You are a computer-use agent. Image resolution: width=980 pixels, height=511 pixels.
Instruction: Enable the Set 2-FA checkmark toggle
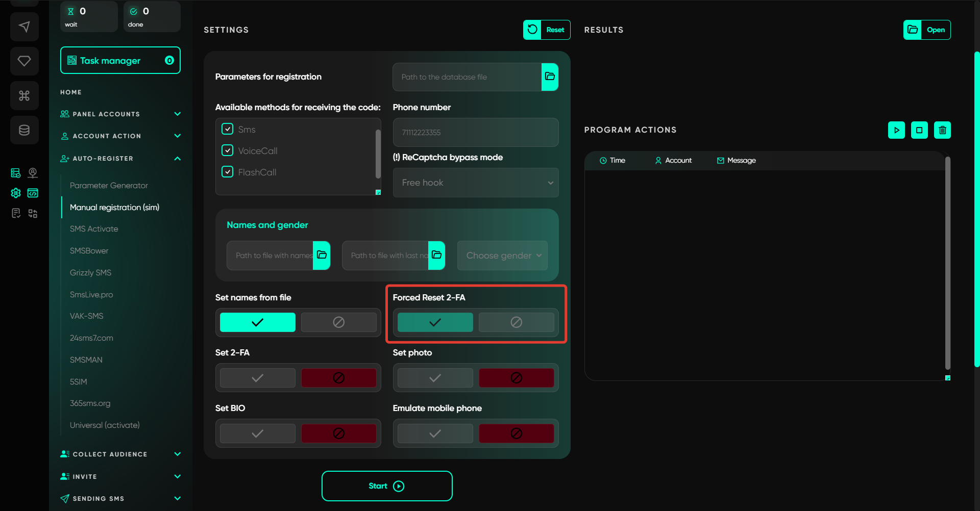click(x=258, y=378)
